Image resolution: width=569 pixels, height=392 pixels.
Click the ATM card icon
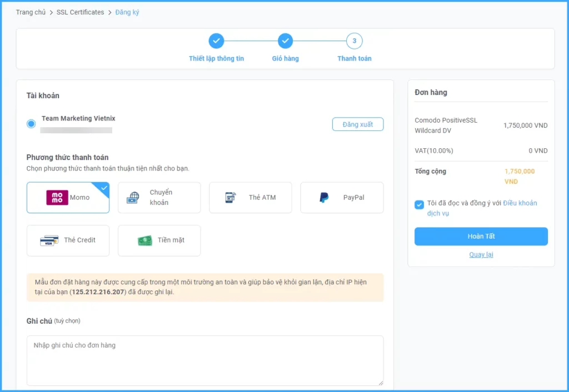pyautogui.click(x=231, y=198)
